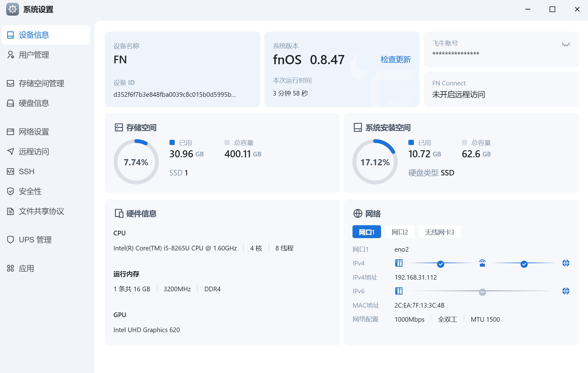
Task: Click the 7.74% storage usage ring
Action: point(136,162)
